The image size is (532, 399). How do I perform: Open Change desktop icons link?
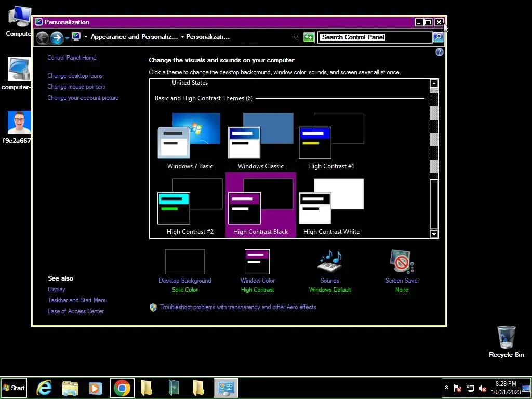(75, 76)
